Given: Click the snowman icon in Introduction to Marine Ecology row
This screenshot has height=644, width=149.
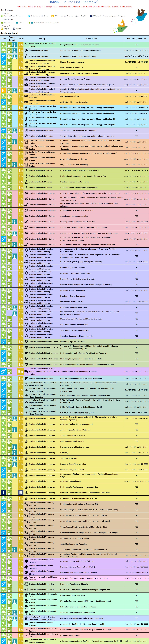Looking at the screenshot, I should pyautogui.click(x=26, y=56).
